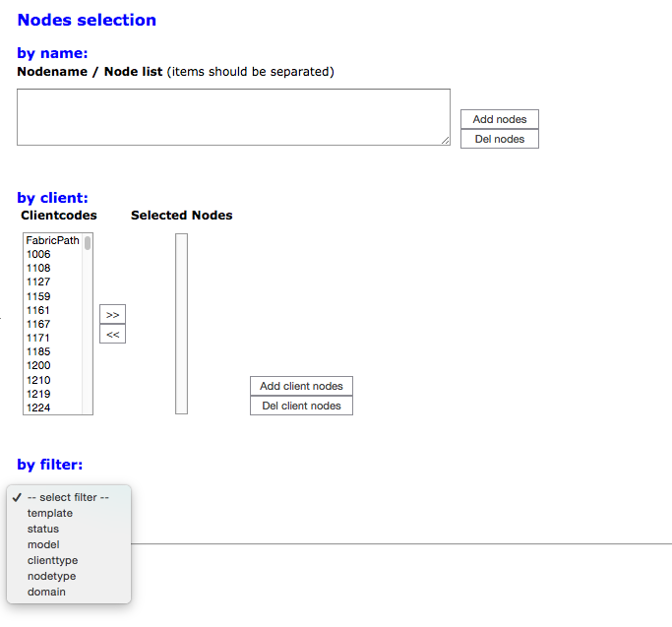Select the status filter option
Screen dimensions: 672x627
pos(43,529)
